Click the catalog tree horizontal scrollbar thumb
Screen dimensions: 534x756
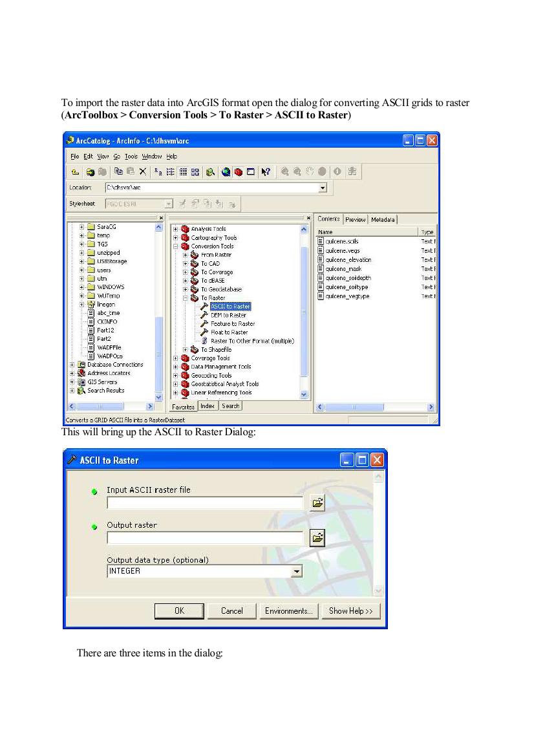[x=100, y=406]
